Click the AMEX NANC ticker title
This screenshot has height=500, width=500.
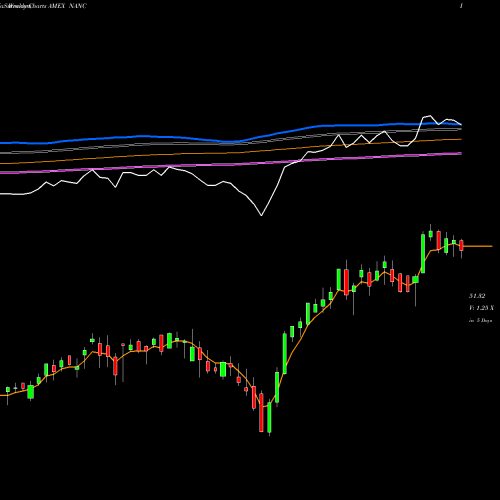click(x=68, y=6)
